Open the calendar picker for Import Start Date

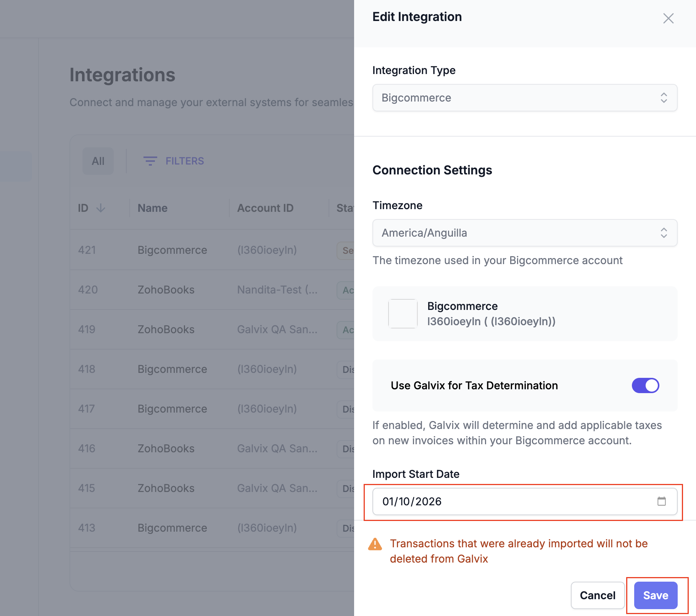pyautogui.click(x=662, y=501)
